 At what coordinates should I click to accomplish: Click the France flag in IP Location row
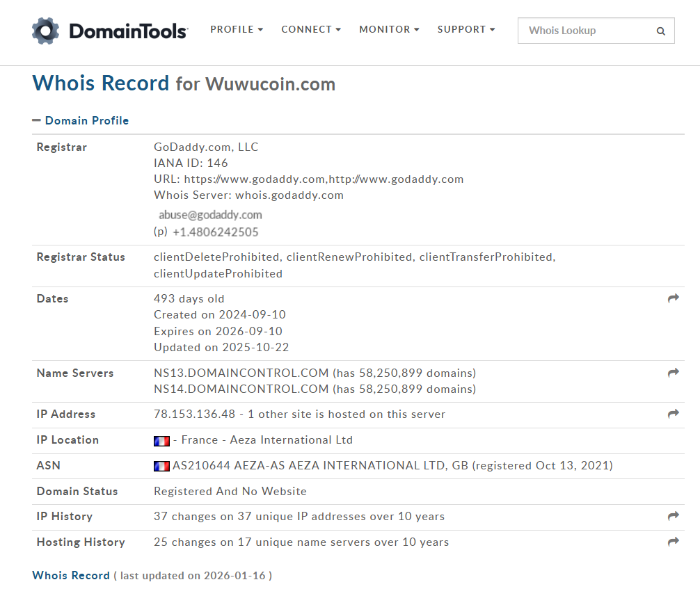click(161, 440)
